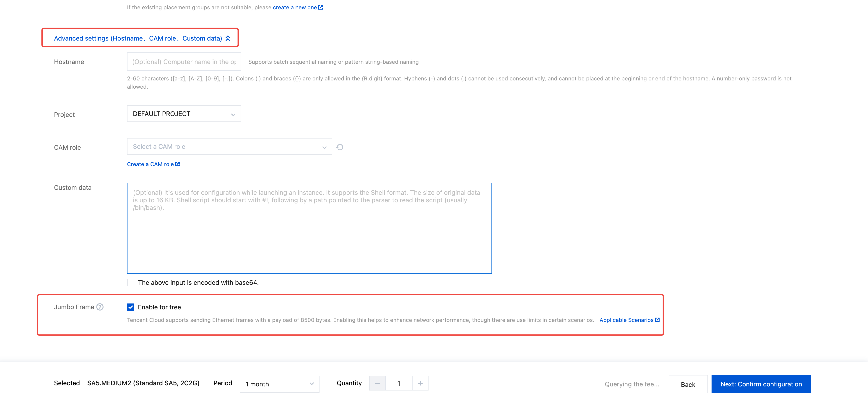The height and width of the screenshot is (406, 868).
Task: Check the base64 encoded input checkbox
Action: [x=131, y=283]
